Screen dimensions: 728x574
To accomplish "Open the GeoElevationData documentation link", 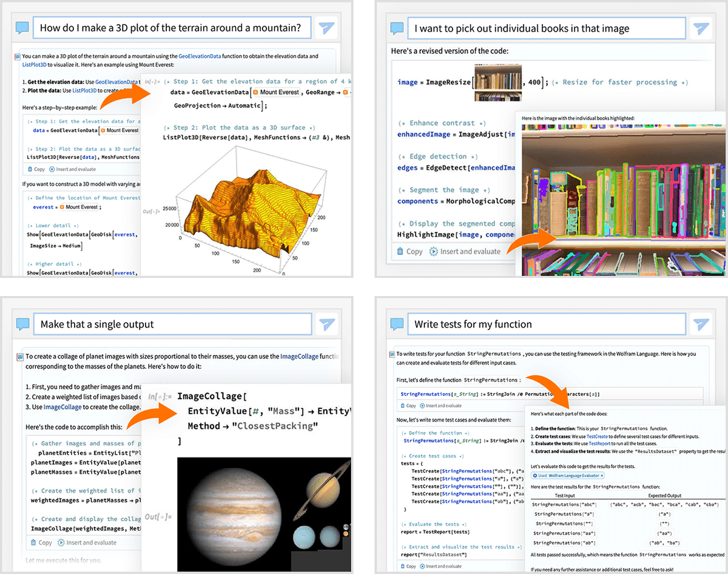I will [x=199, y=55].
